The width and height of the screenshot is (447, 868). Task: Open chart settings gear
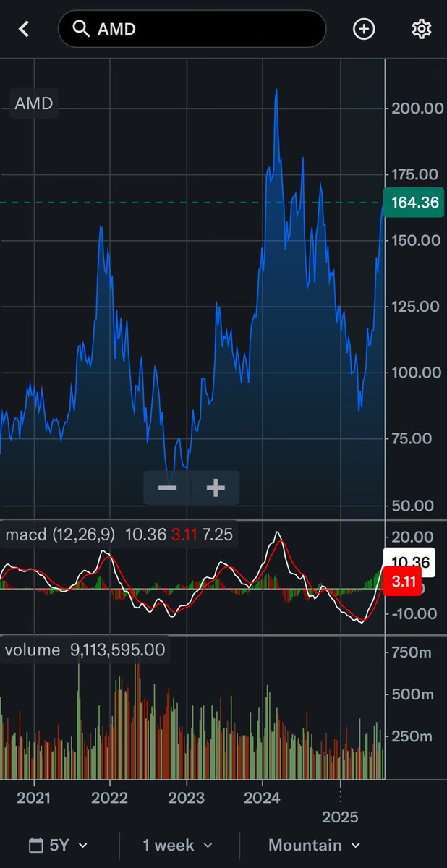coord(421,29)
